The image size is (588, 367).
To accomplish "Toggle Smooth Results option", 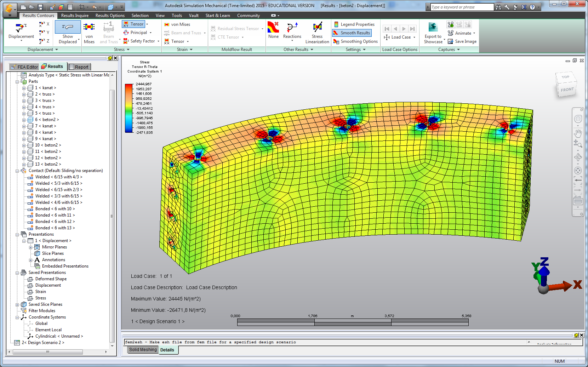I will (x=352, y=33).
